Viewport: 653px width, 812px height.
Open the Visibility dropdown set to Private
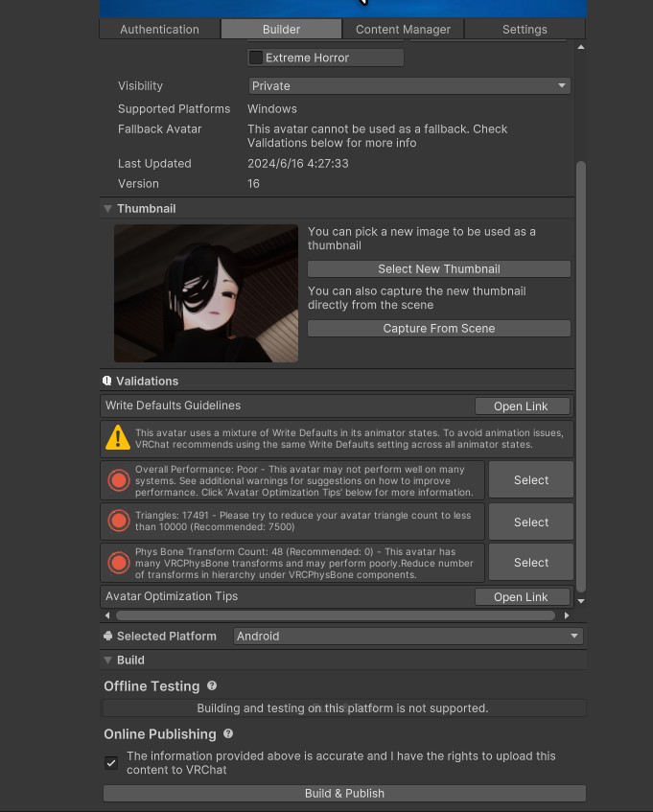click(409, 86)
